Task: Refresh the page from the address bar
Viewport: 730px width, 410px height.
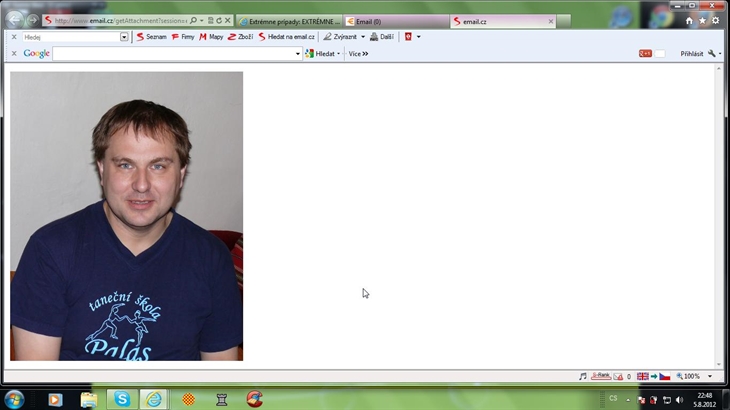Action: (219, 20)
